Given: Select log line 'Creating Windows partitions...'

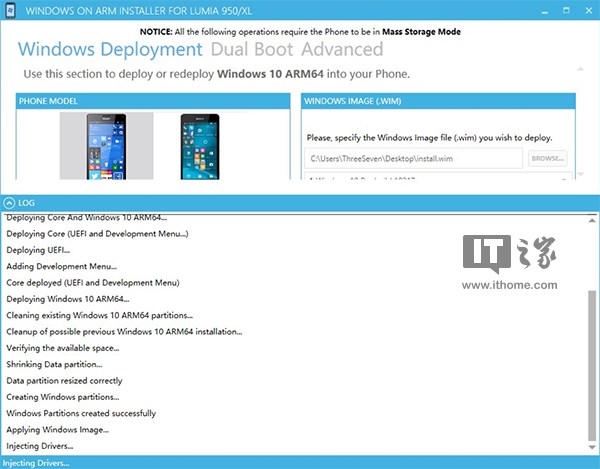Looking at the screenshot, I should [63, 397].
